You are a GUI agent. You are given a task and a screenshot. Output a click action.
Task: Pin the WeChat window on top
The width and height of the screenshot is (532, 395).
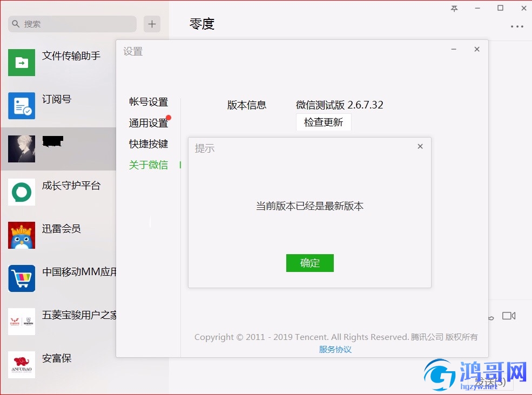454,9
